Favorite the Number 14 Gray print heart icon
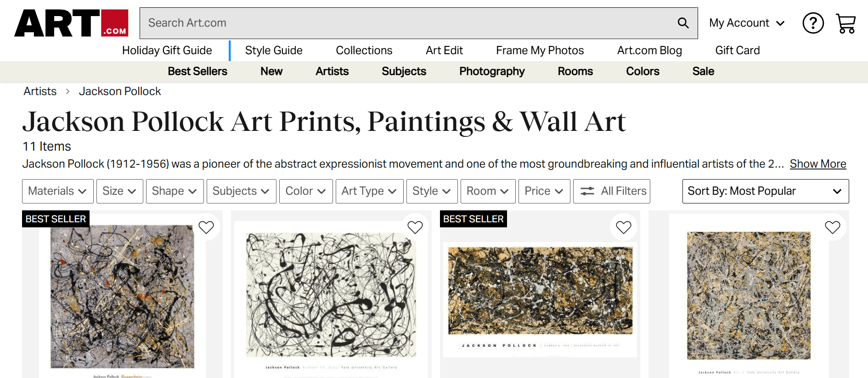Image resolution: width=868 pixels, height=378 pixels. click(415, 227)
